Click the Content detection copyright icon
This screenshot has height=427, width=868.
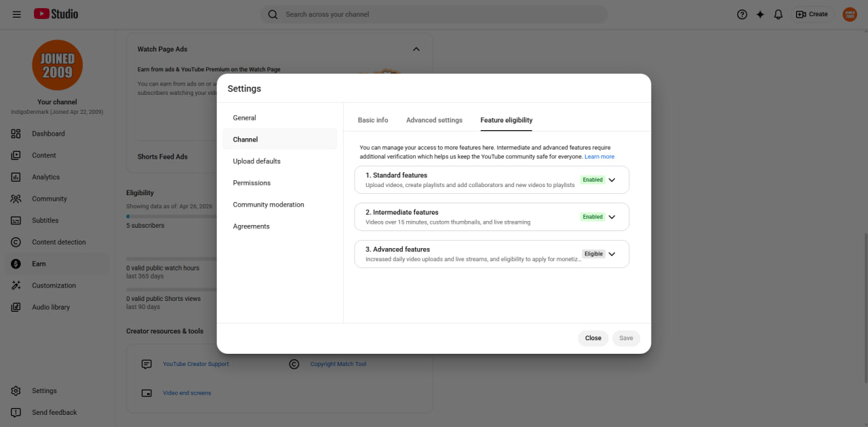16,242
